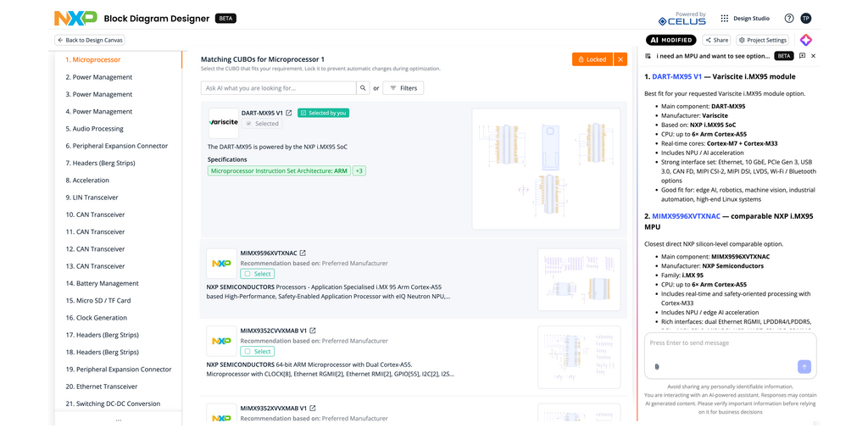Click NXP logo on MIMX9352CVVXMAB card
868x434 pixels.
click(221, 341)
